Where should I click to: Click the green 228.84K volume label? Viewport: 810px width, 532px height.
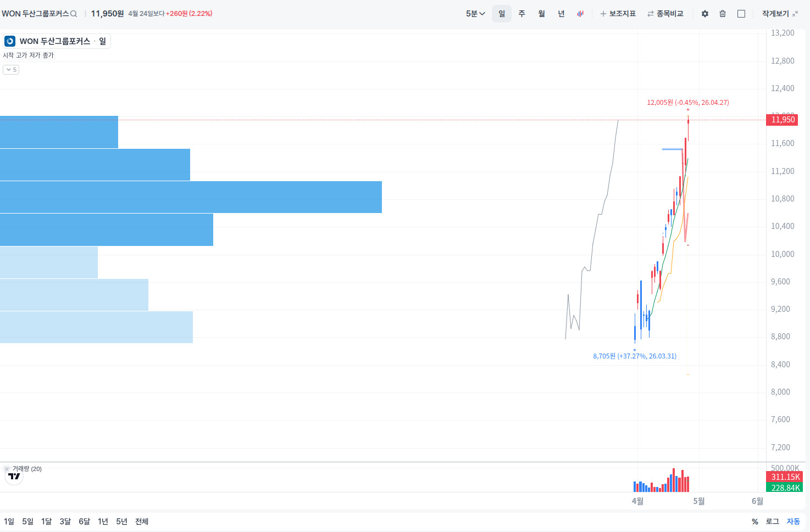tap(785, 488)
